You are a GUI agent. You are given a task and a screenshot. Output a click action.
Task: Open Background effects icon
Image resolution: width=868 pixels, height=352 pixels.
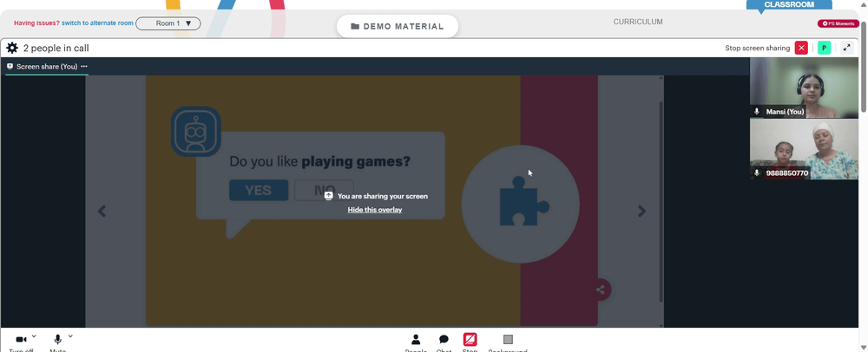(x=508, y=339)
